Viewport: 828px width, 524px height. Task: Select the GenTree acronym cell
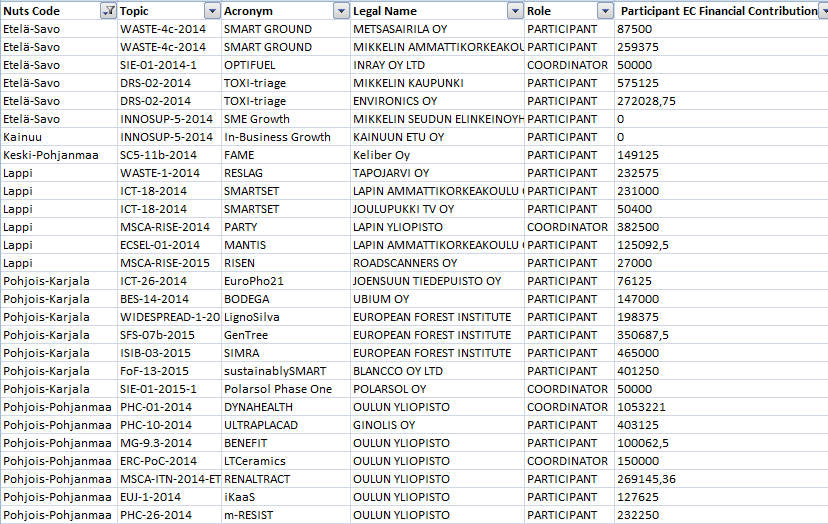(x=286, y=334)
